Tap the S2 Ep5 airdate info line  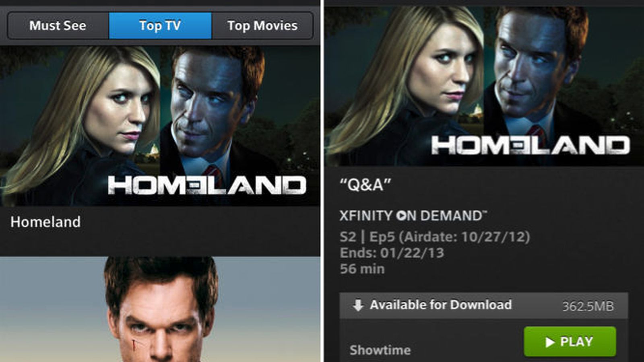(x=435, y=237)
